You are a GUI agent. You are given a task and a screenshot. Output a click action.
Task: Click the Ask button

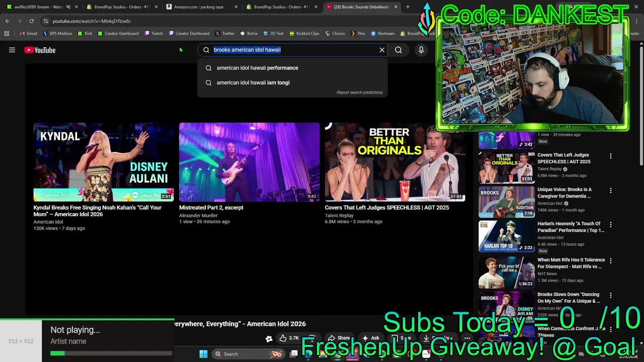pos(370,338)
